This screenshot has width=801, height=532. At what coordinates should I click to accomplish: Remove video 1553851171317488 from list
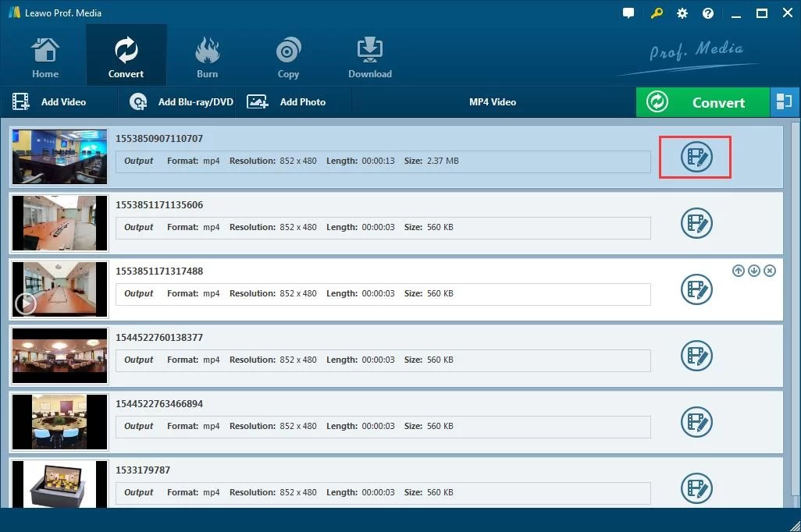pos(770,271)
